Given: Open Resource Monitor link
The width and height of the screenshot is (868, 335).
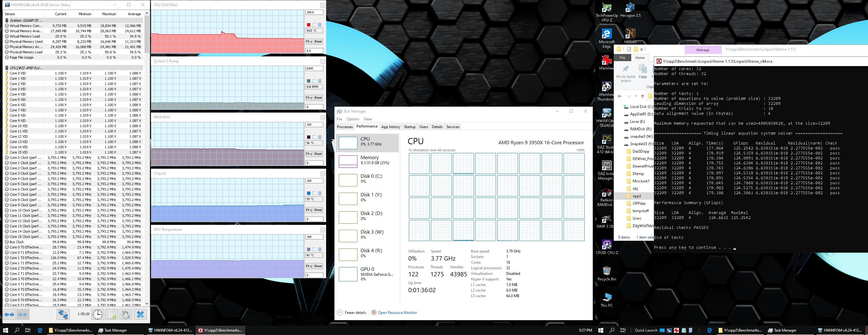Looking at the screenshot, I should [397, 312].
